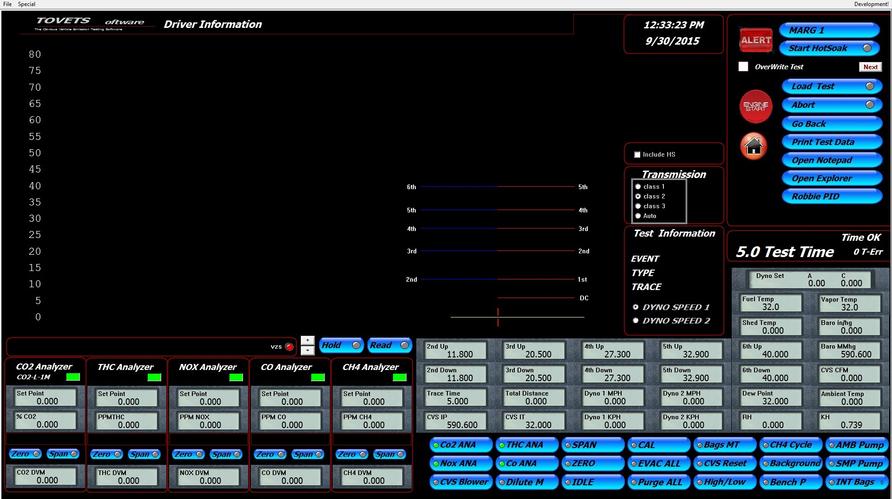Click Zero under CO Analyzer
This screenshot has width=892, height=499.
(270, 454)
